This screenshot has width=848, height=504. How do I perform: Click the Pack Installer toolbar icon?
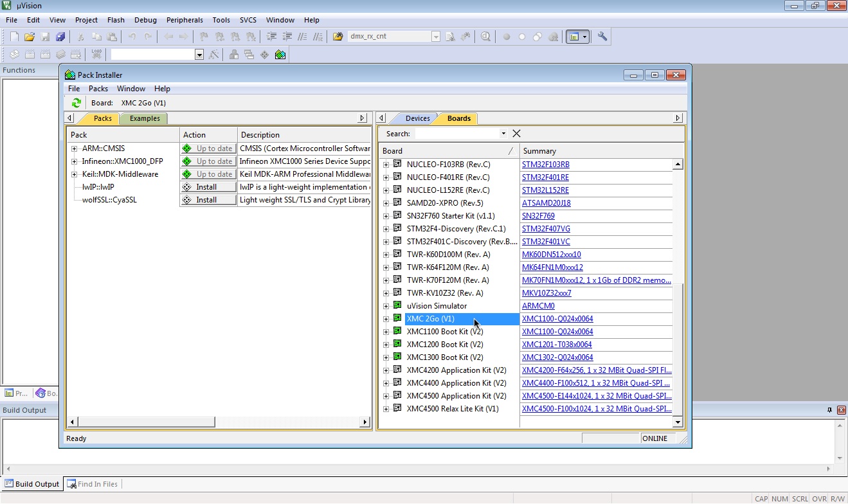[280, 55]
